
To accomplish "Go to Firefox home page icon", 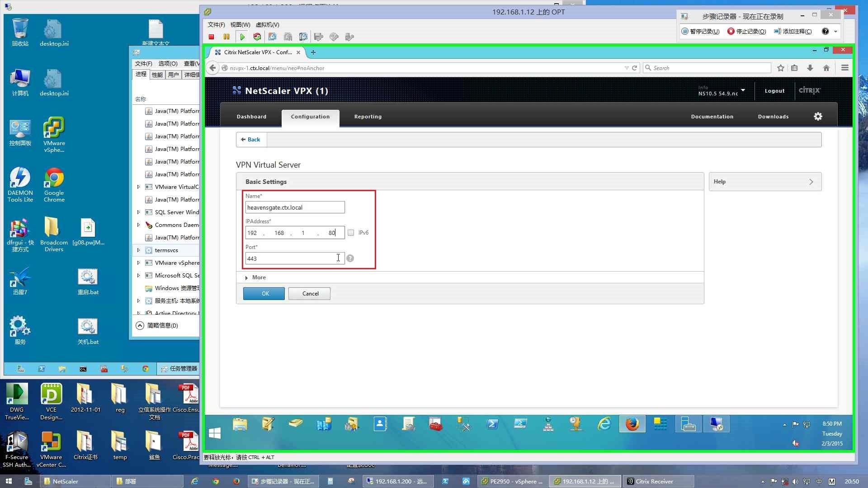I will click(x=826, y=68).
